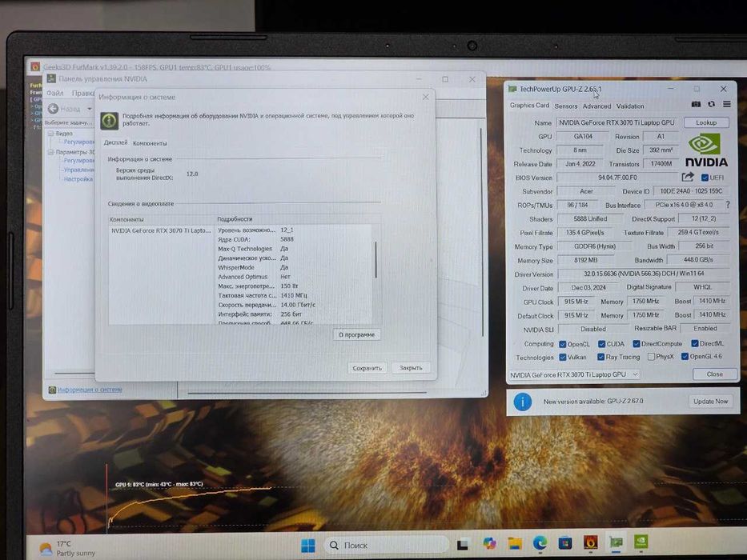747x560 pixels.
Task: Toggle the UEFI checkbox
Action: [x=705, y=177]
